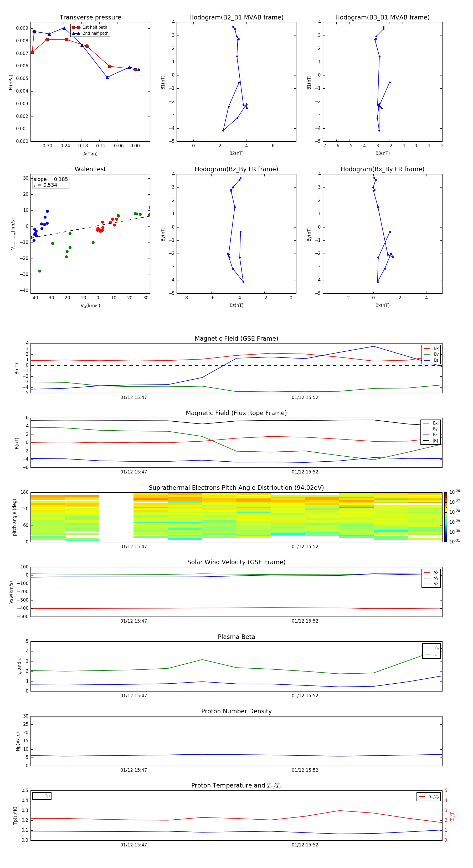Click the "Pt(nPa)" y-axis label
473x868 pixels.
[x=11, y=82]
